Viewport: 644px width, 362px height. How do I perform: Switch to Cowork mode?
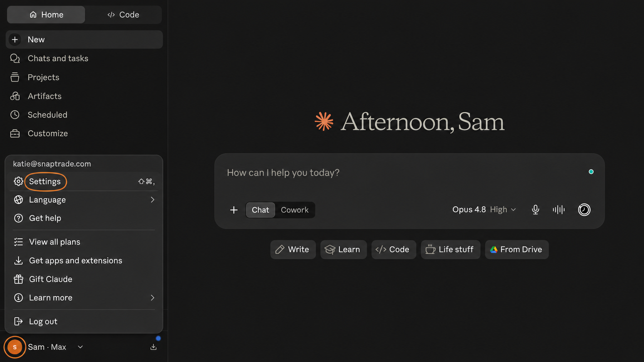[295, 210]
